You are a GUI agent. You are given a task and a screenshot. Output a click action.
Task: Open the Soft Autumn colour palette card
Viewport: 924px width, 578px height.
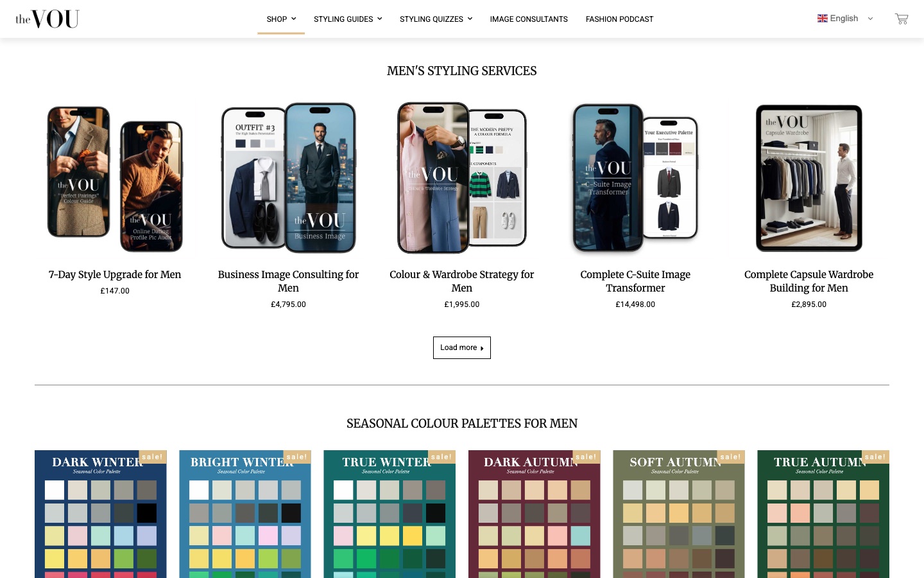coord(679,514)
